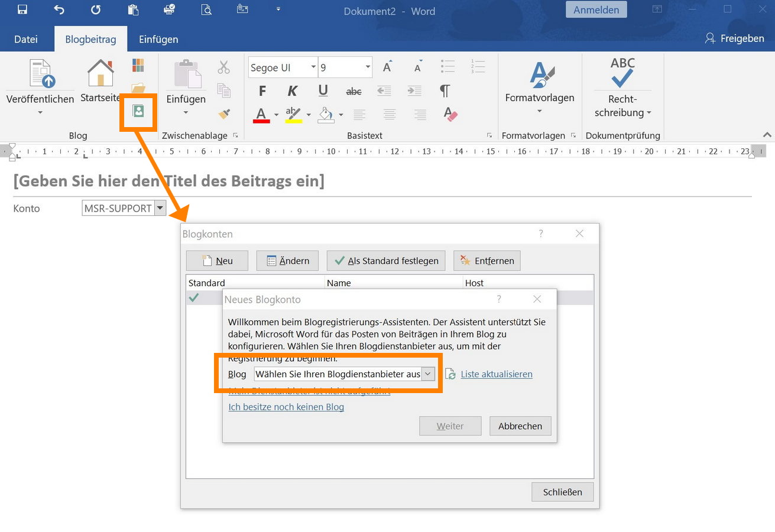Align text to the right
The height and width of the screenshot is (532, 775).
click(x=420, y=114)
